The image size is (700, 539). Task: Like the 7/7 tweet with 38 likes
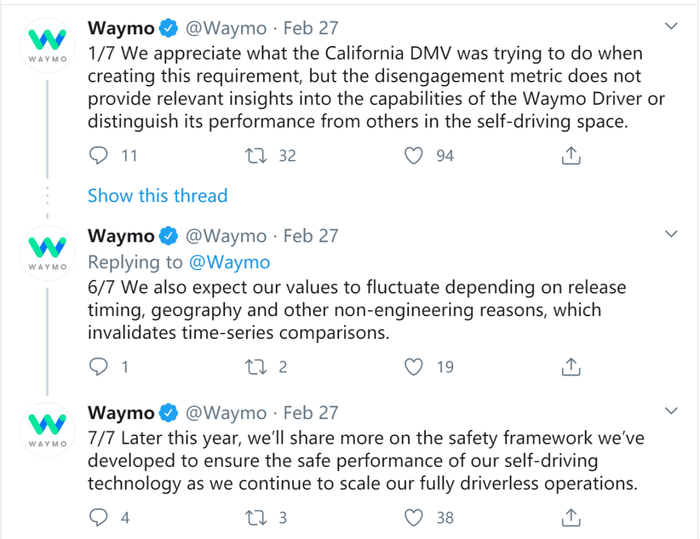415,517
